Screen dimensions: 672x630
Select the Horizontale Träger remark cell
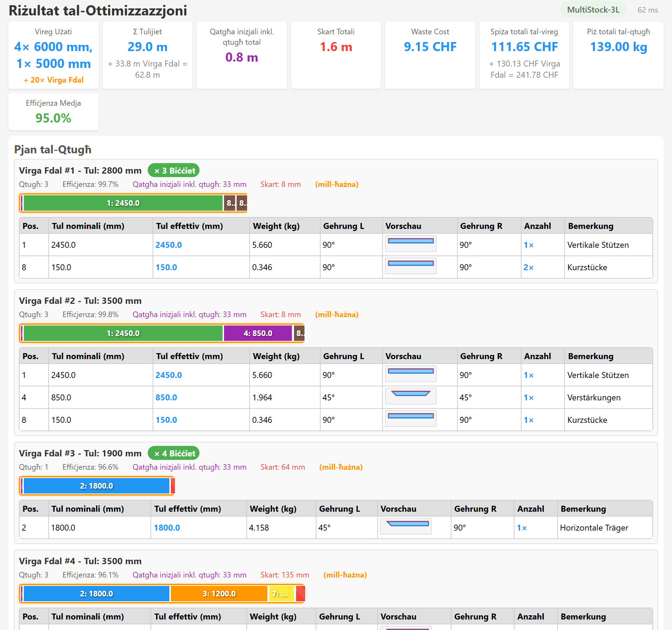(x=605, y=528)
